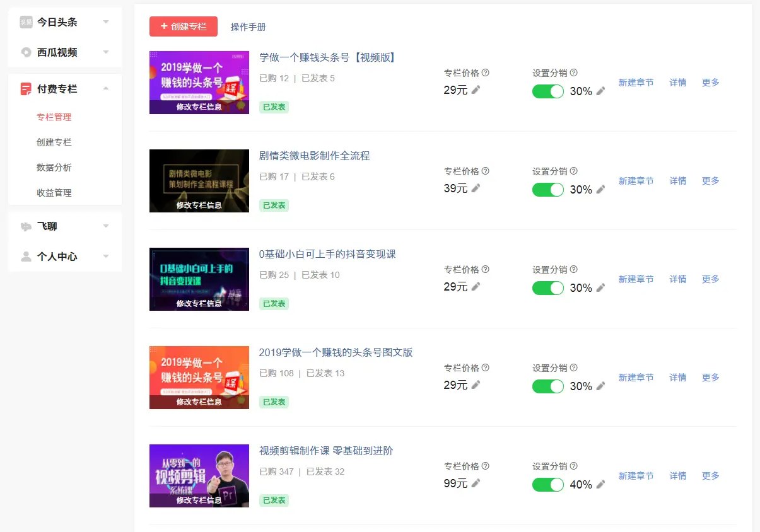
Task: Open 设置分销 help icon in 视频剪辑制作课 row
Action: pos(574,466)
